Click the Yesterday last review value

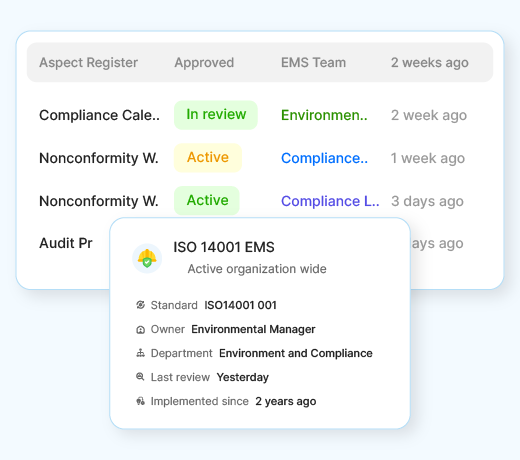(x=242, y=377)
